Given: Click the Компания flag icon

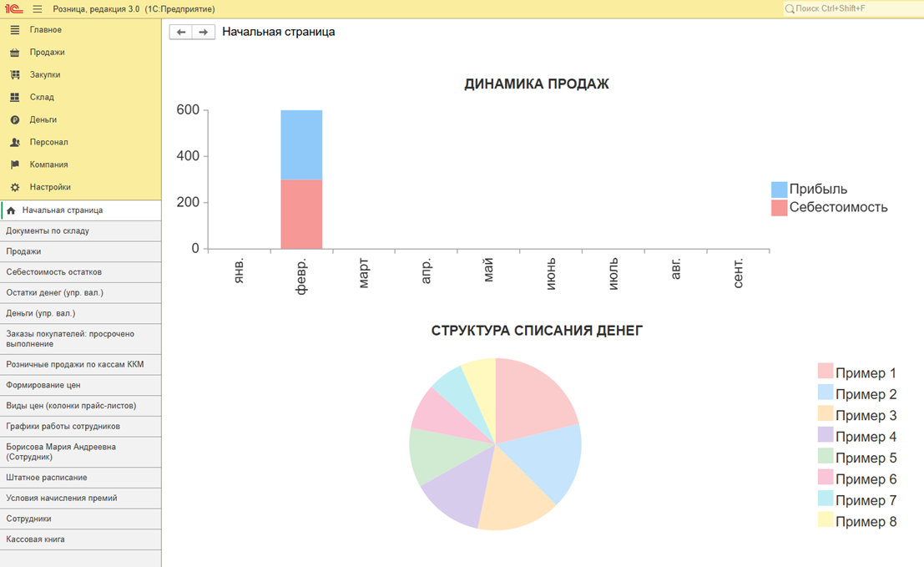Looking at the screenshot, I should pyautogui.click(x=15, y=165).
